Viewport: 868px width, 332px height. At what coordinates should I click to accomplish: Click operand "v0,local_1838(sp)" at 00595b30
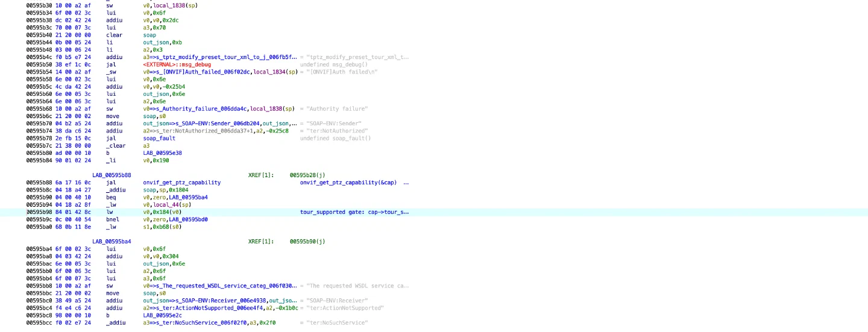[171, 5]
